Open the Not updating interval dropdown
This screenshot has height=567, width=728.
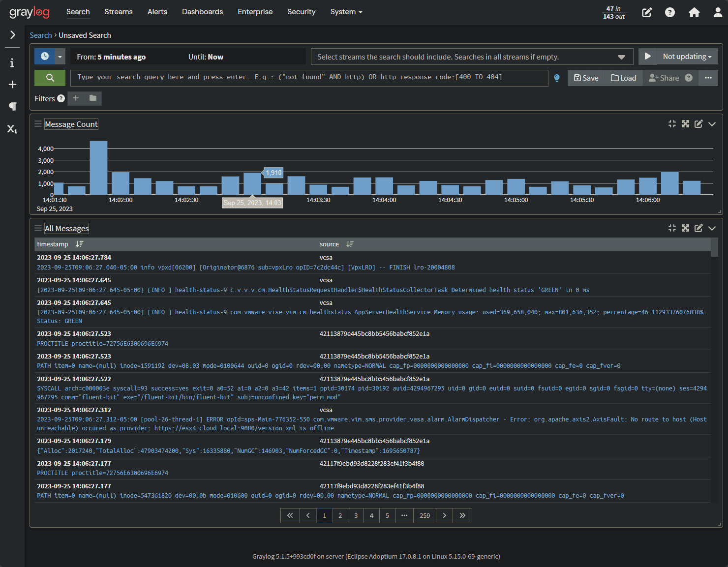[x=687, y=57]
